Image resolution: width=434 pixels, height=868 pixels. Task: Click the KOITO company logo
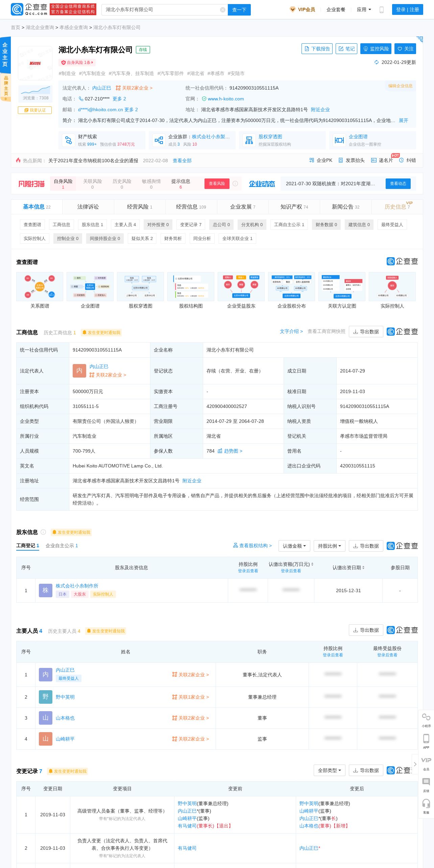(x=35, y=63)
